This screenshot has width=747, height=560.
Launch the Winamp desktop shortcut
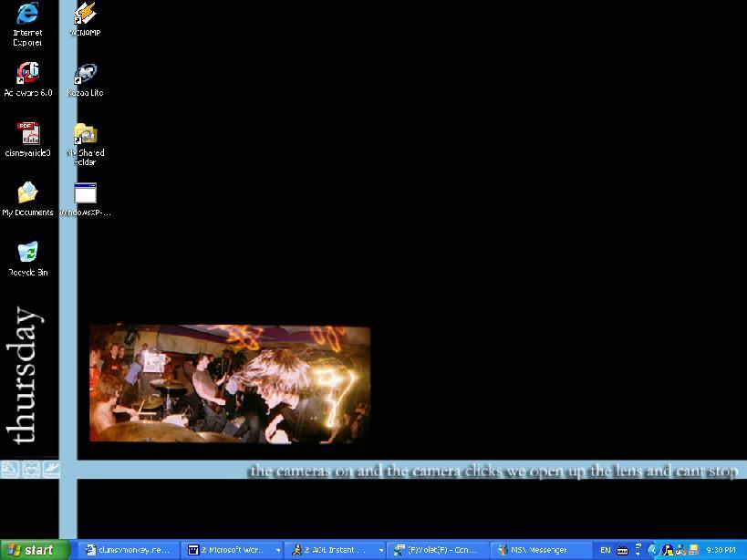point(85,16)
